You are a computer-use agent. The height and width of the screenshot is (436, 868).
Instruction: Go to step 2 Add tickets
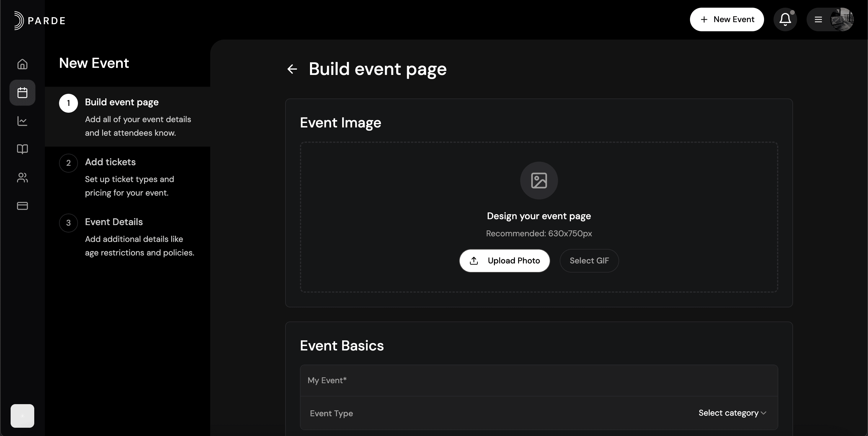click(110, 162)
